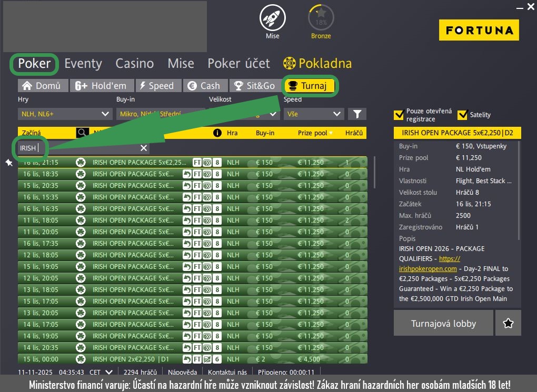Open the Bronze loyalty level badge
Image resolution: width=537 pixels, height=392 pixels.
tap(321, 18)
